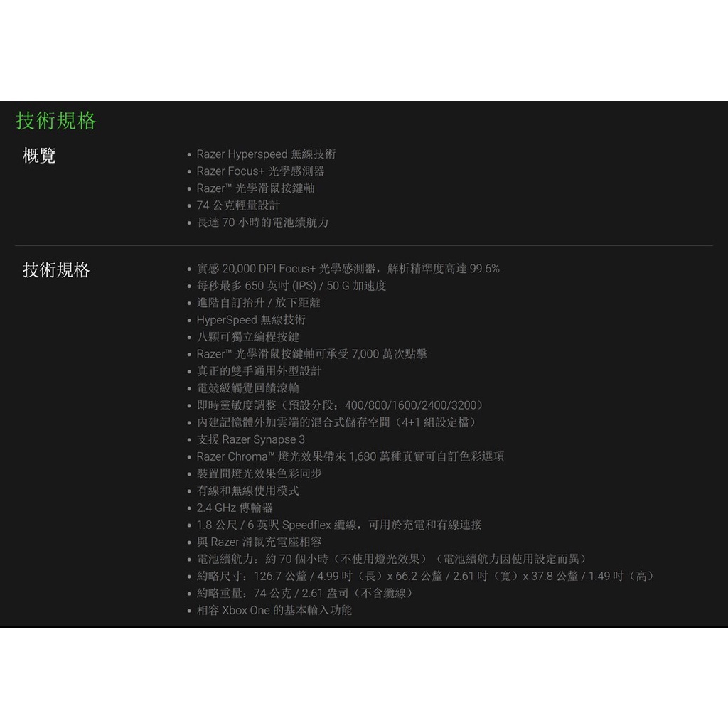Image resolution: width=728 pixels, height=728 pixels.
Task: Click the Speedflex 纜線 specification line
Action: (339, 525)
